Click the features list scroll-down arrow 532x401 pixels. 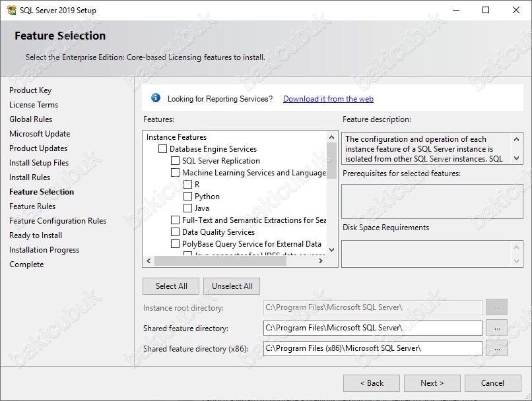pyautogui.click(x=331, y=250)
